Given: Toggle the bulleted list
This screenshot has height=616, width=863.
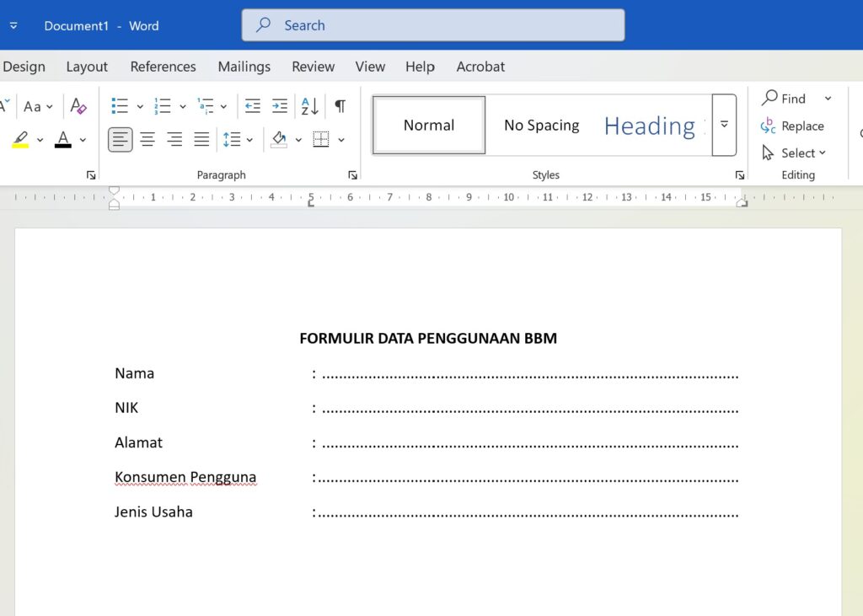Looking at the screenshot, I should tap(119, 105).
